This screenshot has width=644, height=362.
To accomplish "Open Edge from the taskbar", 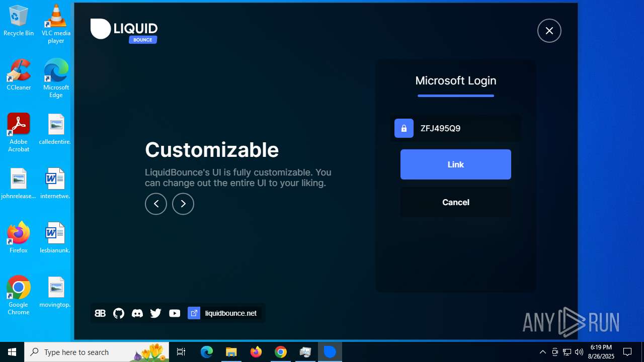I will click(x=207, y=352).
